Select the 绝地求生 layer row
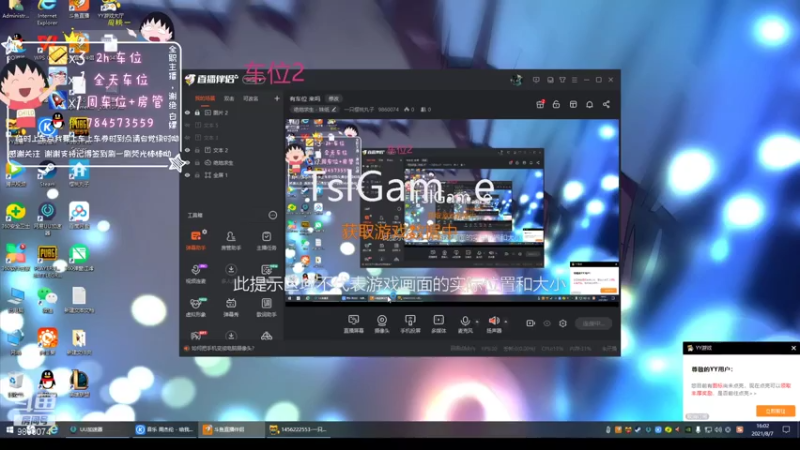Viewport: 800px width, 450px height. (232, 163)
